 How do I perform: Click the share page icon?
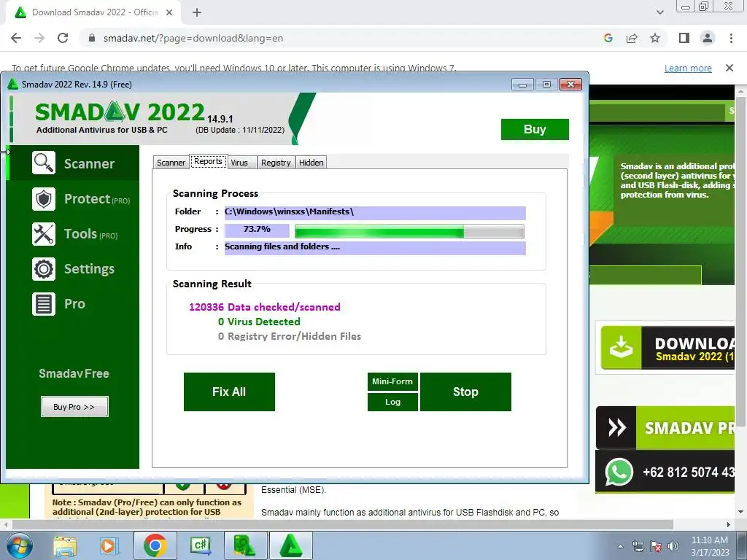(632, 38)
